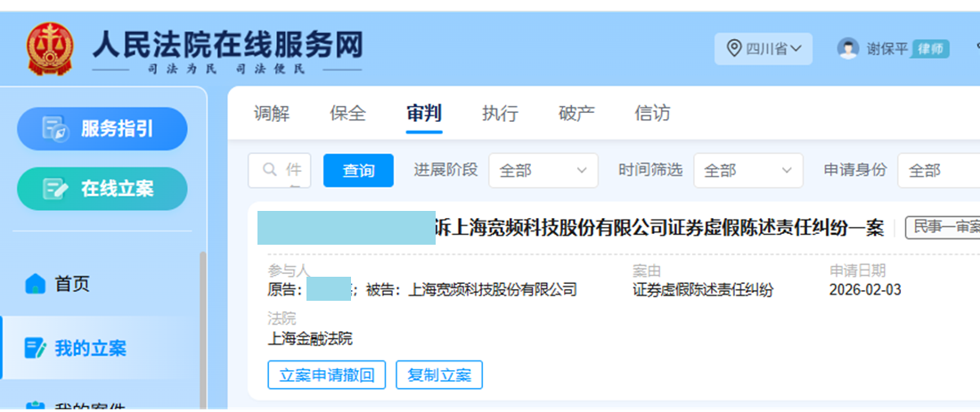980x412 pixels.
Task: Go to the 破产 tab
Action: (576, 114)
